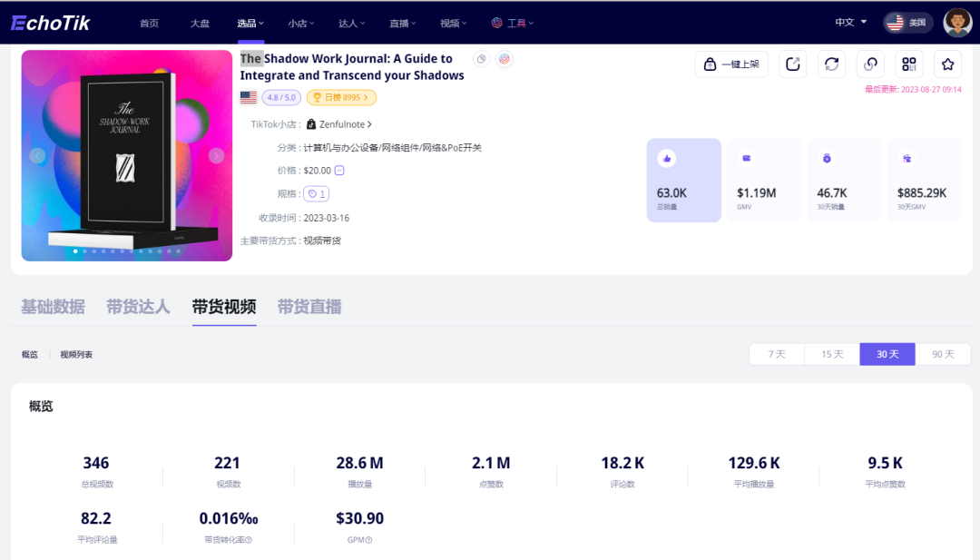Open the QR code grid icon
980x560 pixels.
click(x=908, y=64)
